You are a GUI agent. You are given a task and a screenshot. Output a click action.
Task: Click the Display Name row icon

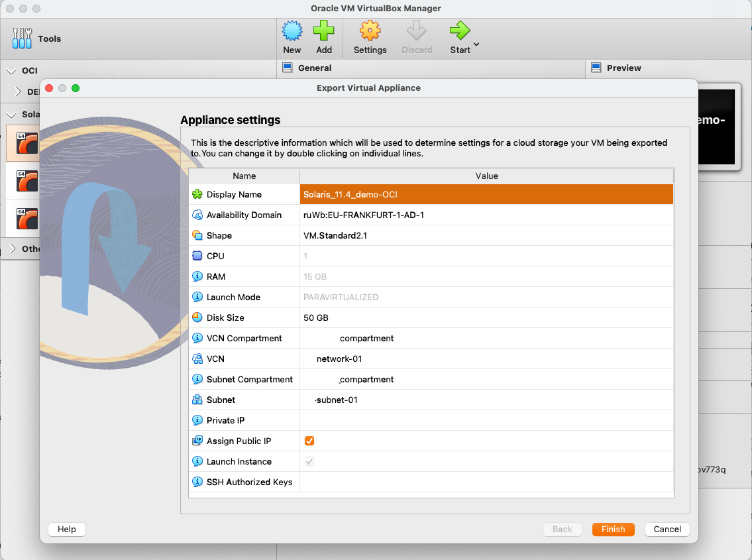(x=197, y=194)
